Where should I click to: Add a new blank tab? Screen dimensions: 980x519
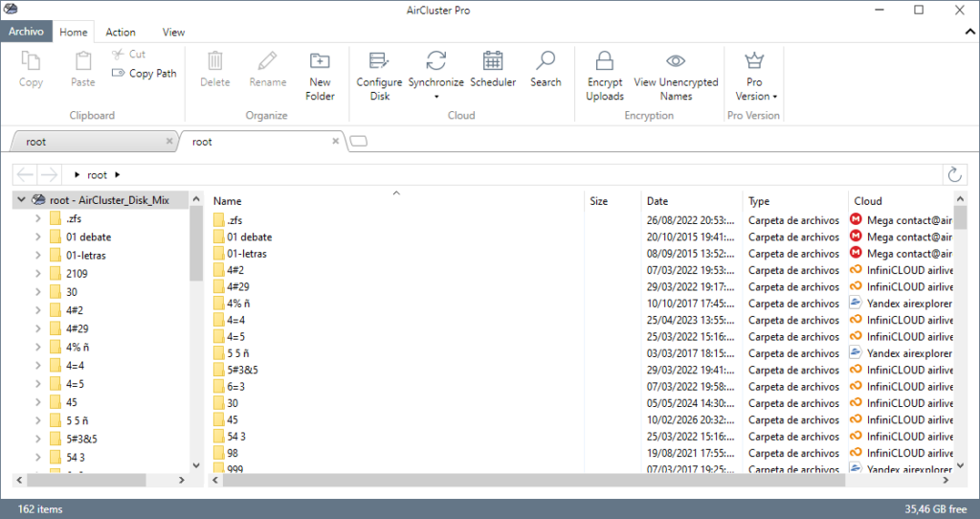(x=359, y=142)
